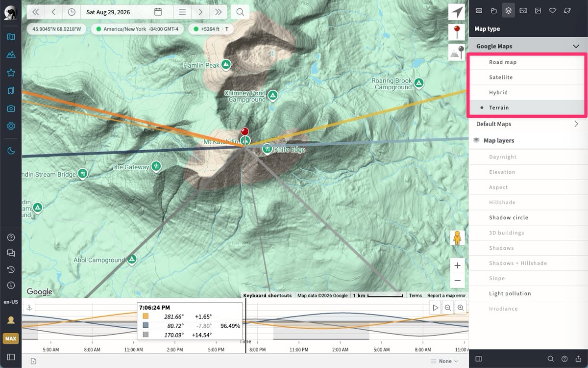Click the share/export icon in right panel footer
The width and height of the screenshot is (588, 368).
578,359
